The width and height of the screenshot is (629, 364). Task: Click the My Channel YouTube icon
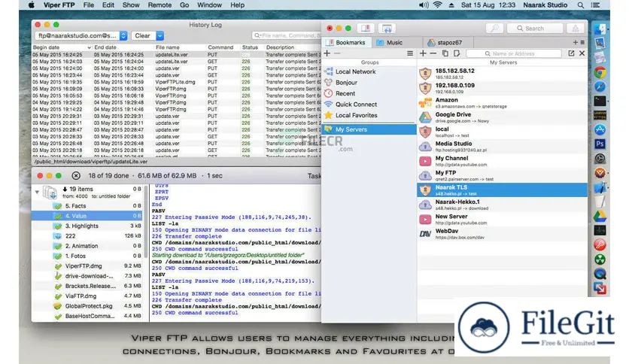pos(425,161)
